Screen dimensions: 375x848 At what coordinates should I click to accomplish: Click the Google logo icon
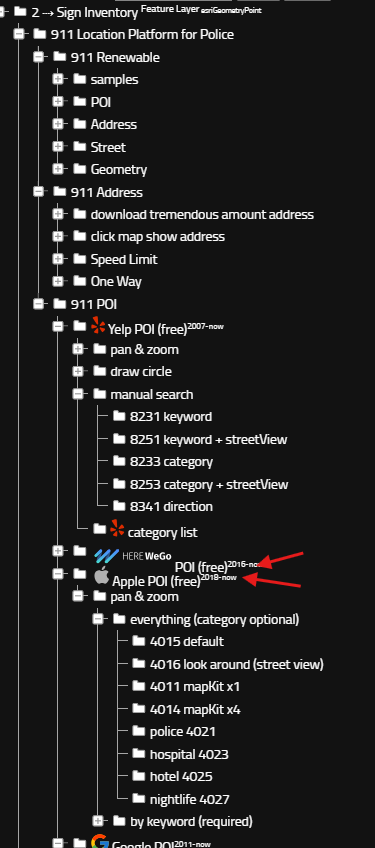pos(100,842)
